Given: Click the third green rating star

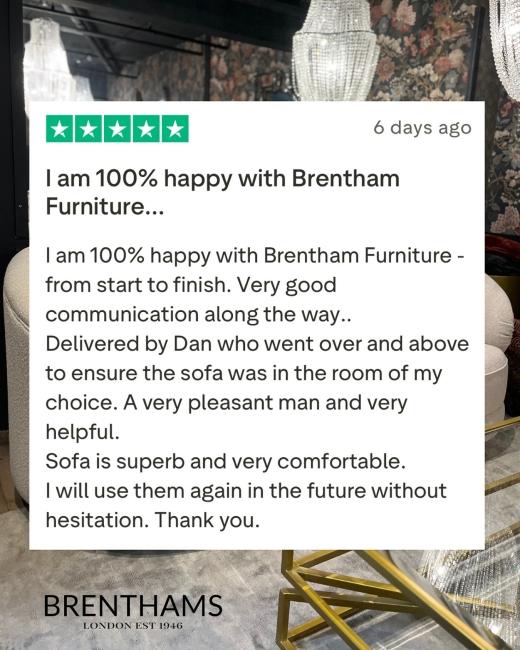Looking at the screenshot, I should pos(117,129).
